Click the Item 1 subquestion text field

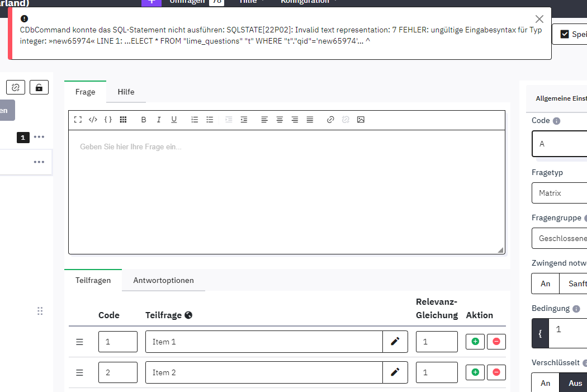tap(264, 342)
